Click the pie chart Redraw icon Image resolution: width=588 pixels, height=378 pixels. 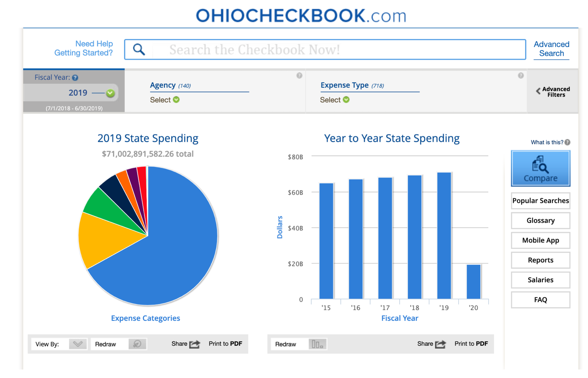pos(137,344)
